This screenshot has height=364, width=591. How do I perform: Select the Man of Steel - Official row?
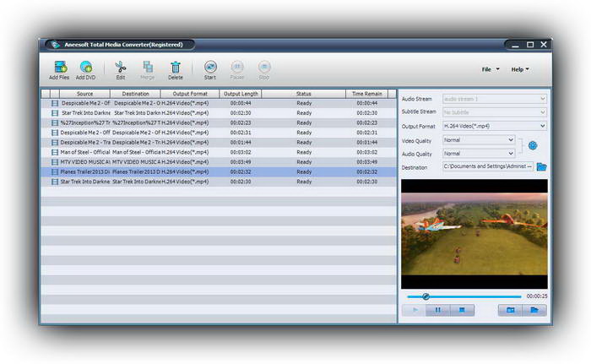pyautogui.click(x=219, y=152)
